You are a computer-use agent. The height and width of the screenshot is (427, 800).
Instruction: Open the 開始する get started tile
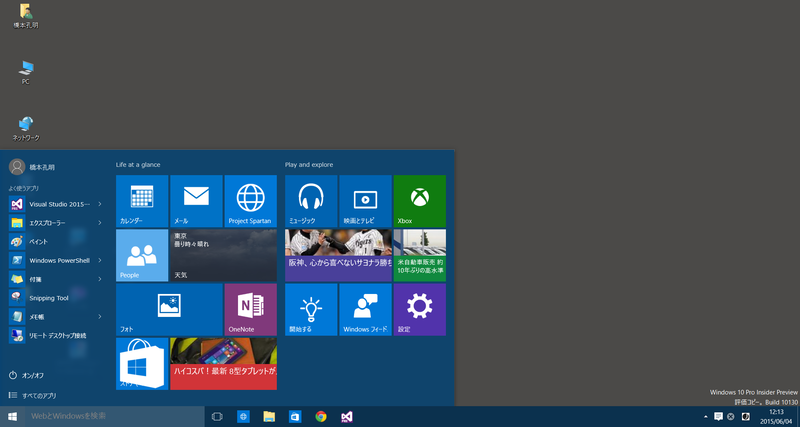click(311, 310)
